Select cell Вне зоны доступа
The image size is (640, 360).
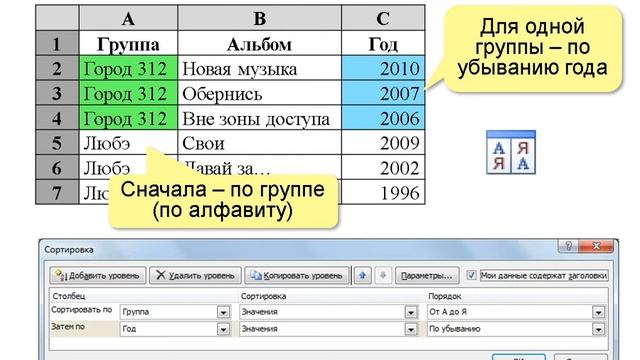[260, 118]
